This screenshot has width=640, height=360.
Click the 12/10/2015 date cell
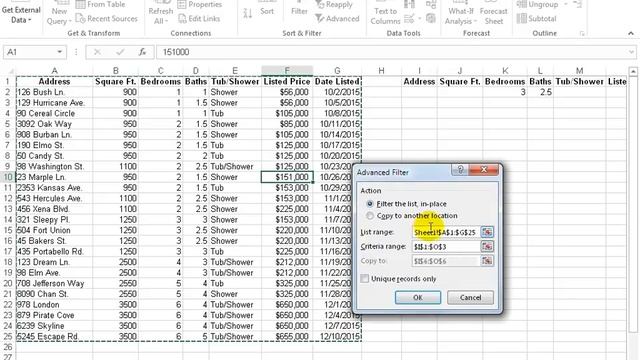point(337,336)
